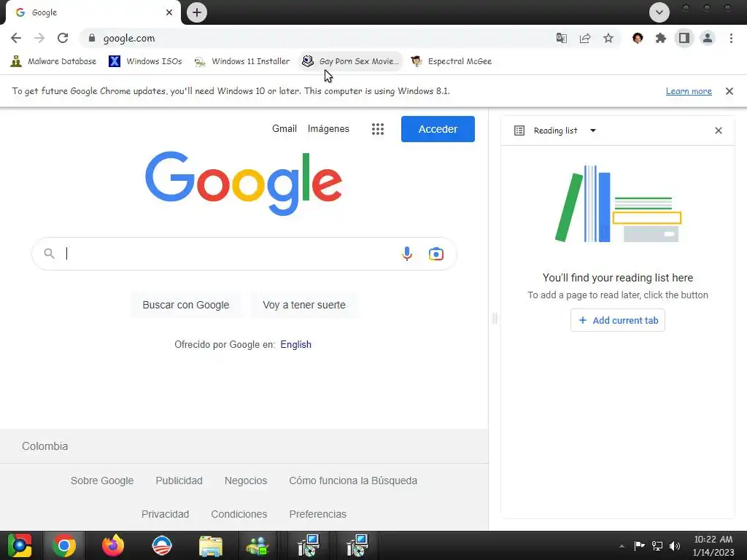
Task: Open the tab search dropdown
Action: (659, 12)
